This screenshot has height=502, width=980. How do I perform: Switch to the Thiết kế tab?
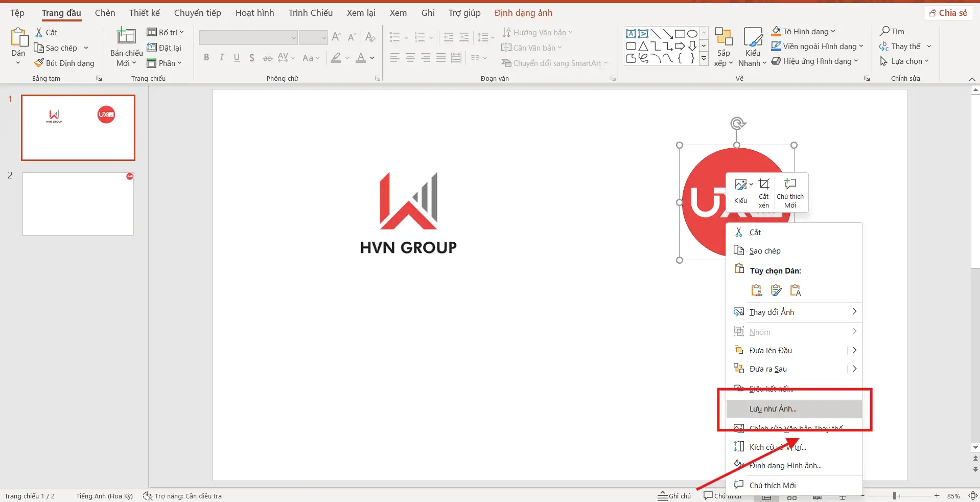144,13
